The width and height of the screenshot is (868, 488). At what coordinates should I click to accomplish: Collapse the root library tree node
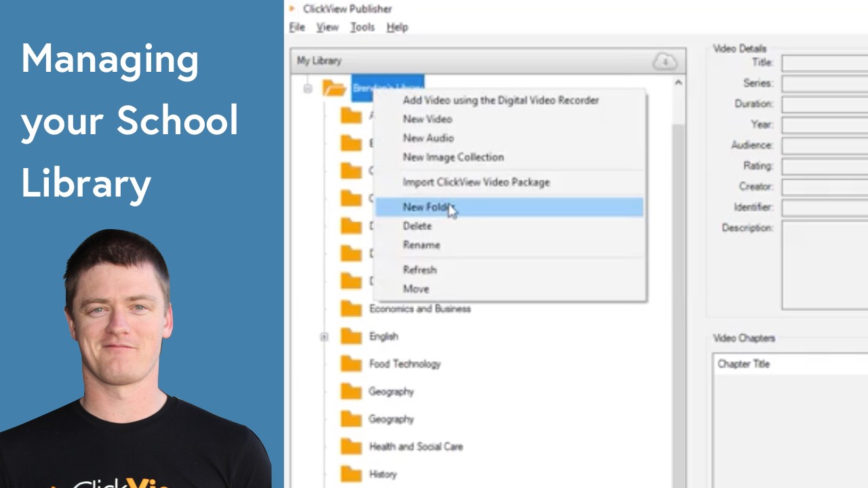308,89
